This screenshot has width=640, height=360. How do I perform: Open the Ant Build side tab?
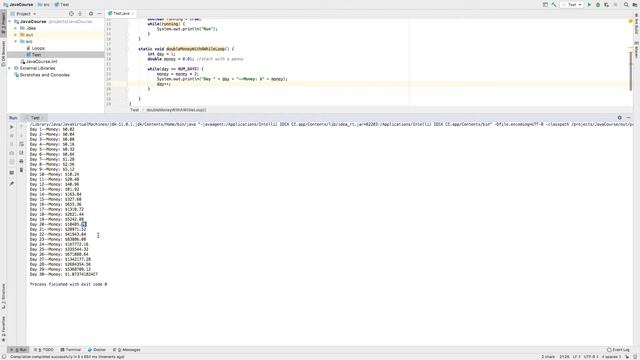pos(636,24)
